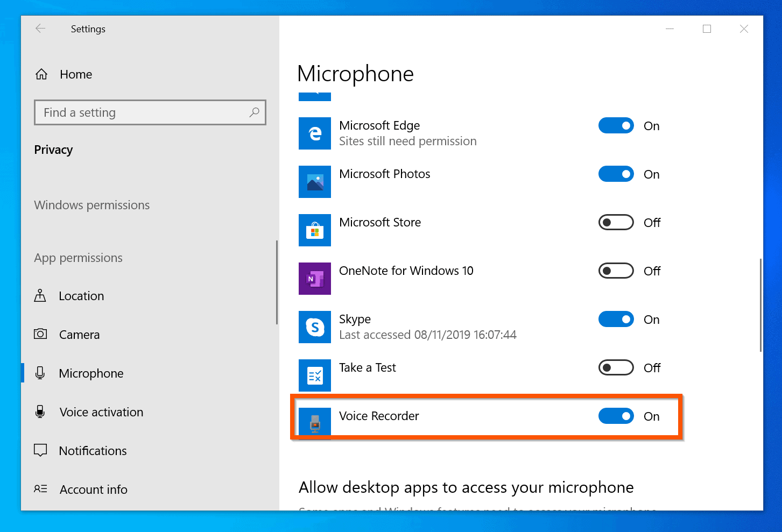
Task: Toggle Voice Recorder microphone access off
Action: click(x=616, y=416)
